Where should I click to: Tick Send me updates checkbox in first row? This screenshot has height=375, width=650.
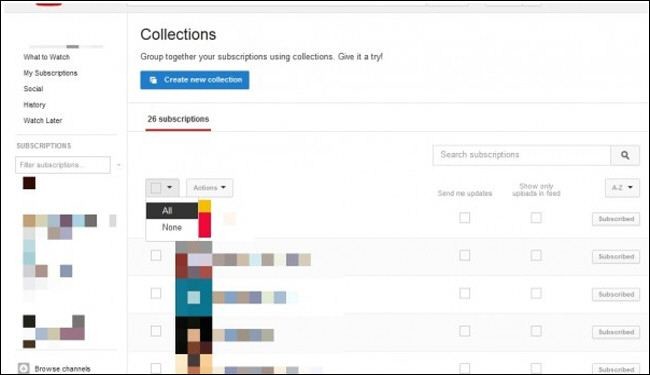(x=465, y=218)
